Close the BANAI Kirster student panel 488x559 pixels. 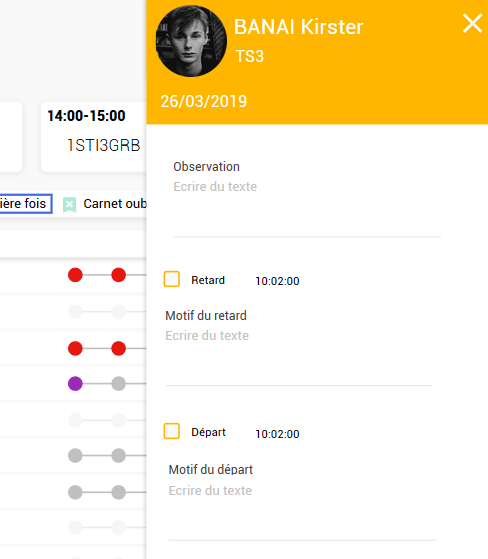tap(472, 24)
